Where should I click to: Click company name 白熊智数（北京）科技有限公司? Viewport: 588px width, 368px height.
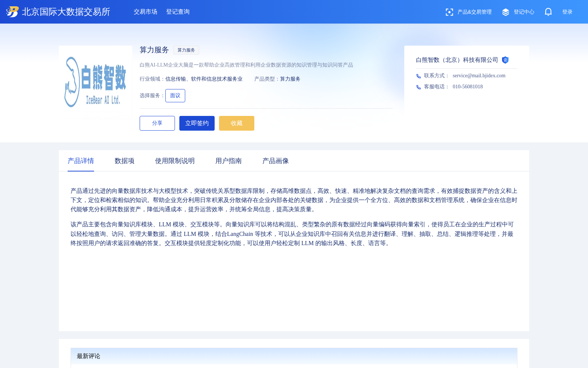point(457,60)
